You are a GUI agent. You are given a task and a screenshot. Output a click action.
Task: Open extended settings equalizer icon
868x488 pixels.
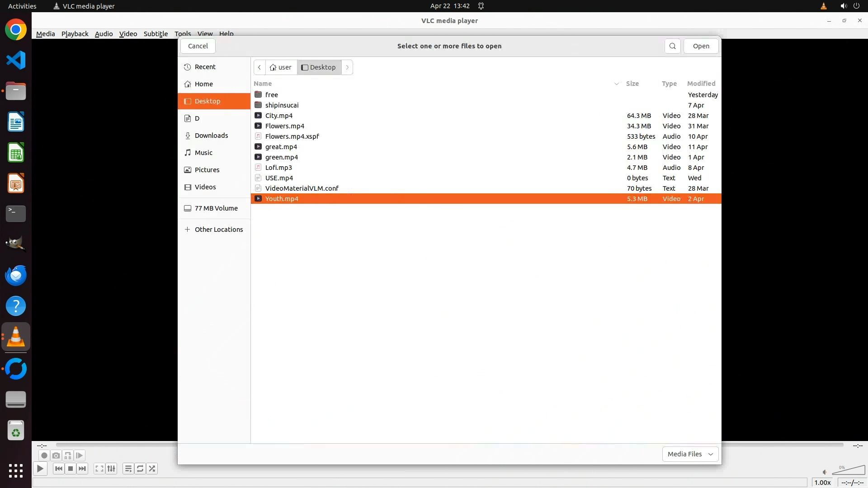tap(111, 469)
